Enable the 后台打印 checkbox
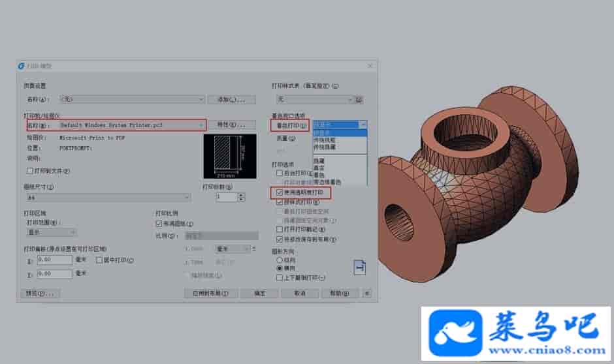Image resolution: width=614 pixels, height=364 pixels. tap(279, 173)
